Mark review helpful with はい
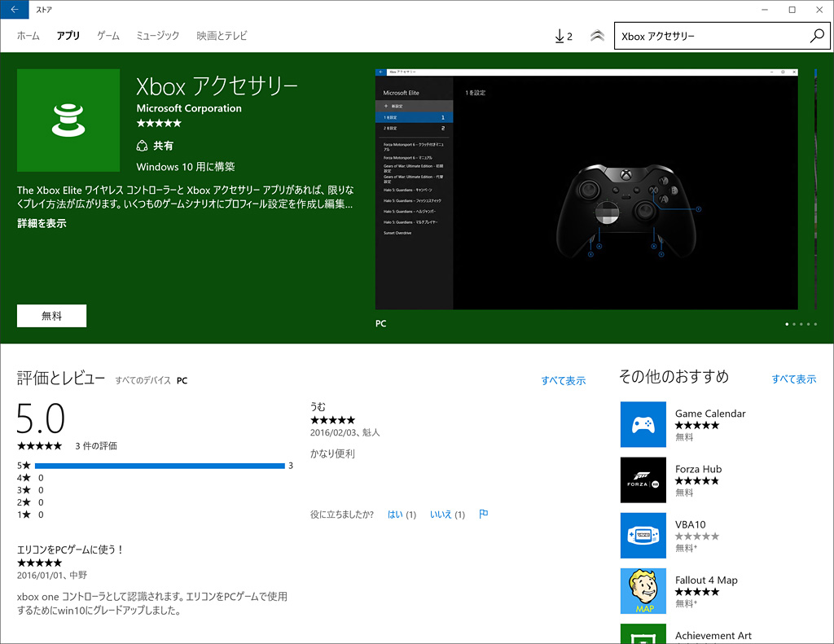This screenshot has width=834, height=644. [395, 515]
